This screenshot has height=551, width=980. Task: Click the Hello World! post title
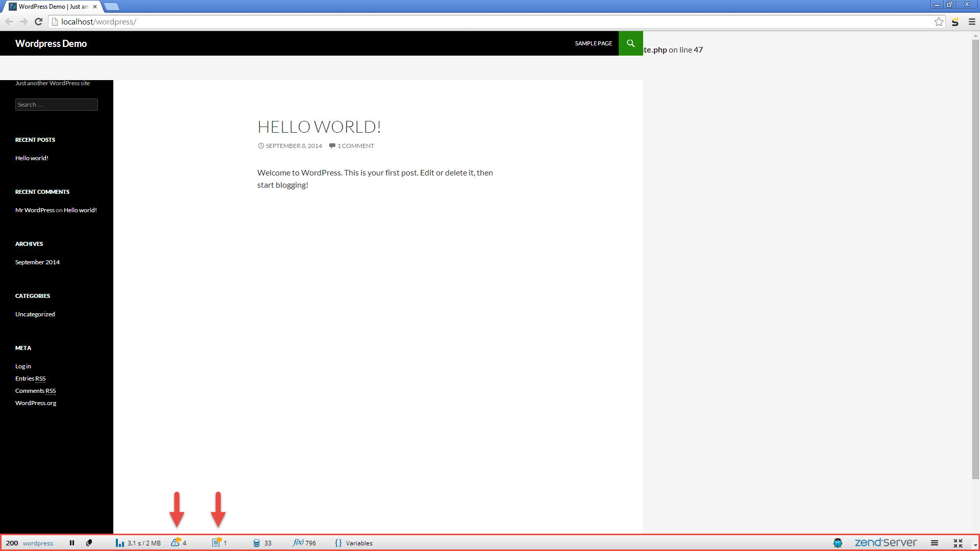click(x=319, y=127)
